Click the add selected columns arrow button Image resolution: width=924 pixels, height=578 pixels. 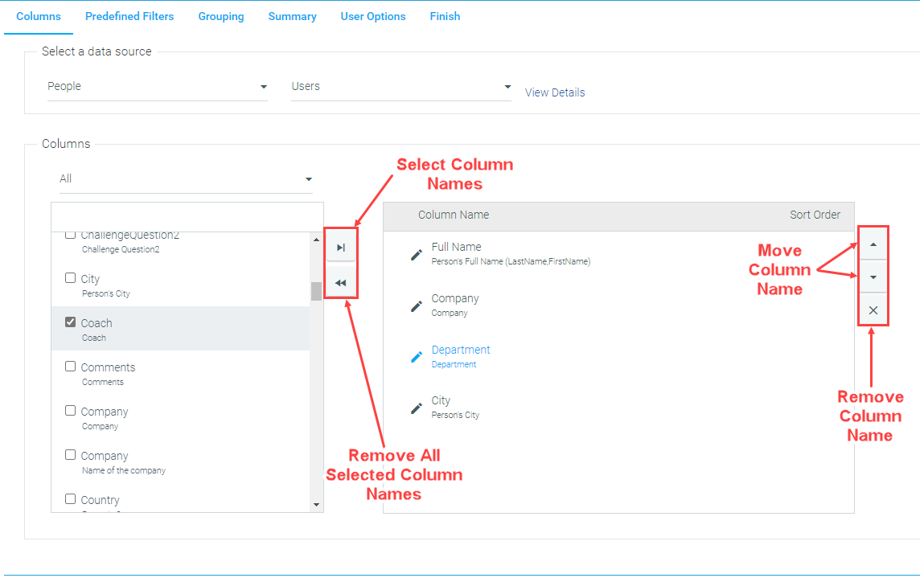[x=341, y=248]
